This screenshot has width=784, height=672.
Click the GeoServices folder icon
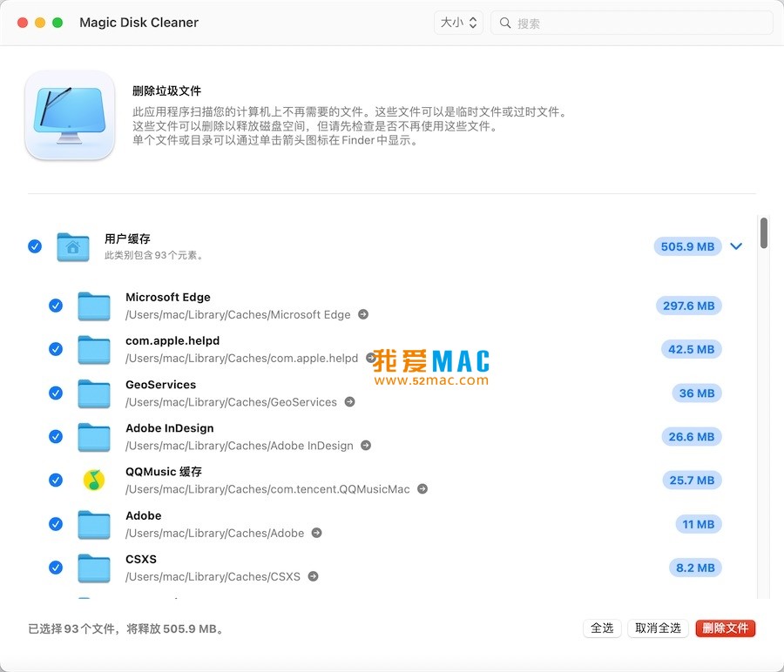94,393
